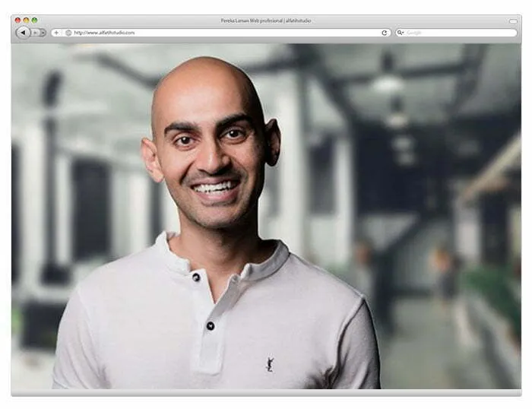Go back with the Safari back arrow
532x409 pixels.
click(x=23, y=33)
